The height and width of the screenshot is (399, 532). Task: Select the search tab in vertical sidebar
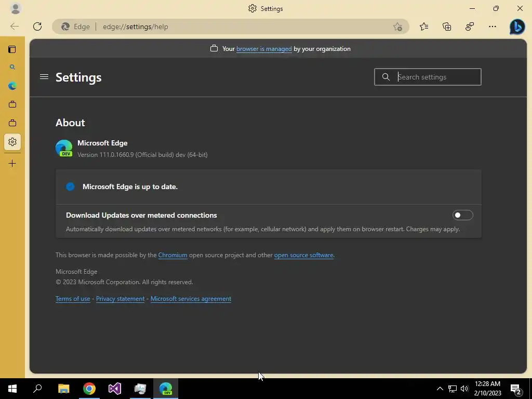(12, 67)
